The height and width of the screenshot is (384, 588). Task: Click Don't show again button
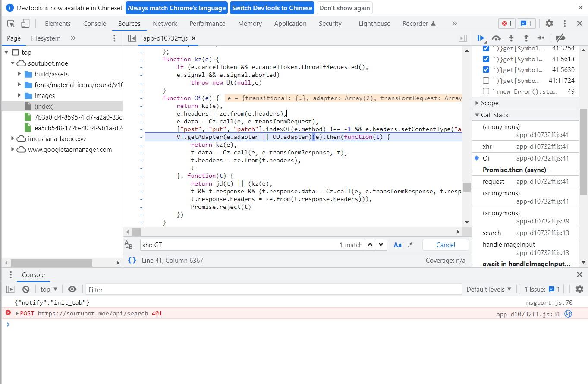345,8
